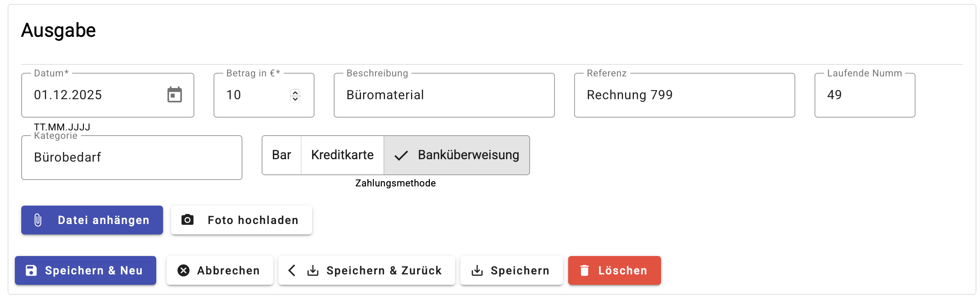
Task: Click the download icon on the Speichern button
Action: 477,271
